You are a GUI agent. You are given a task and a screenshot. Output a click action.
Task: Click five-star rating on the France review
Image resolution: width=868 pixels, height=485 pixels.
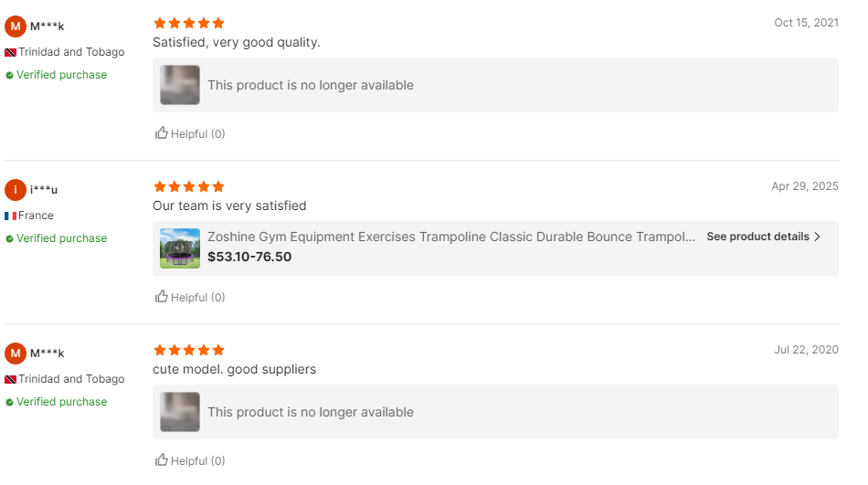(189, 186)
